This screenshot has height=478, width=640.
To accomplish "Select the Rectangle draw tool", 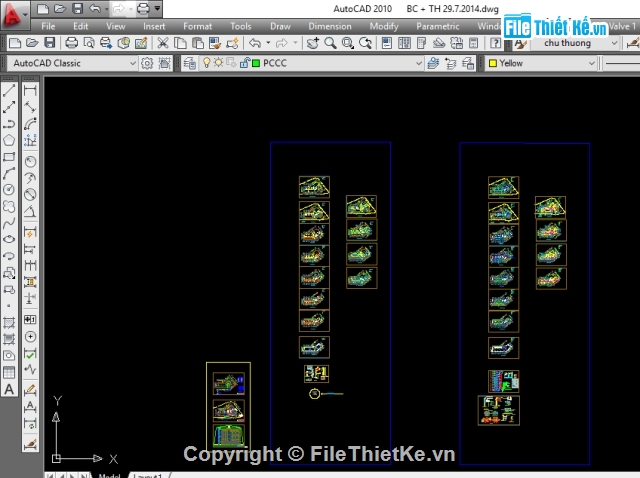I will pyautogui.click(x=9, y=157).
